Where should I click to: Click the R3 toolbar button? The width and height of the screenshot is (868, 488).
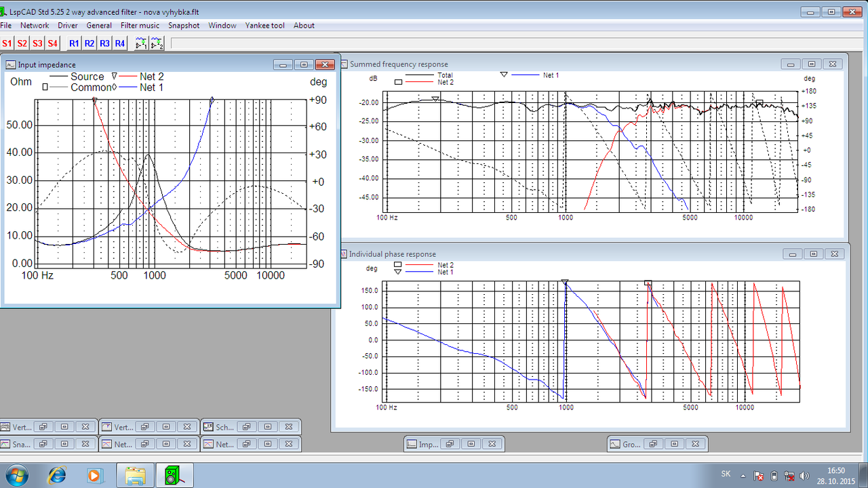[104, 43]
